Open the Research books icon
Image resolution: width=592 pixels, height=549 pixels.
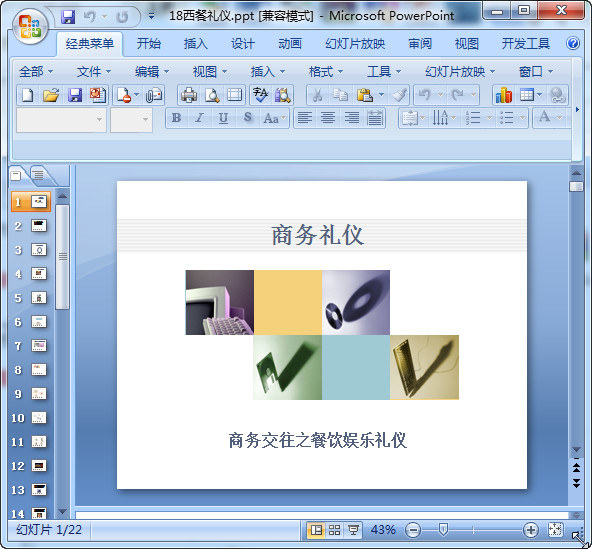pos(282,95)
